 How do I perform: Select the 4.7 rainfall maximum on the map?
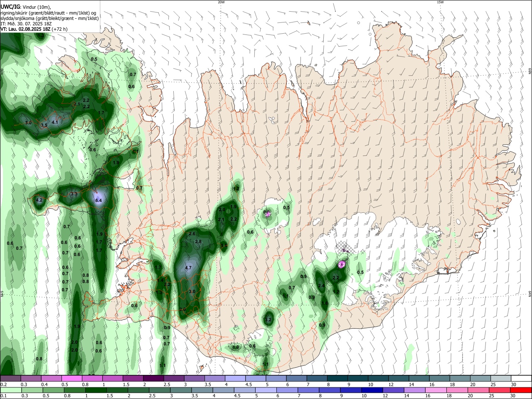(188, 268)
